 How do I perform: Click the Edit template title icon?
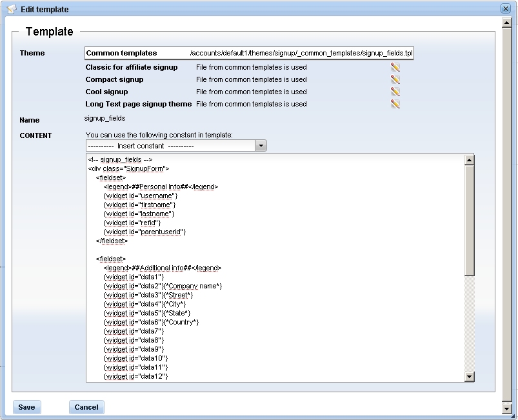[12, 9]
